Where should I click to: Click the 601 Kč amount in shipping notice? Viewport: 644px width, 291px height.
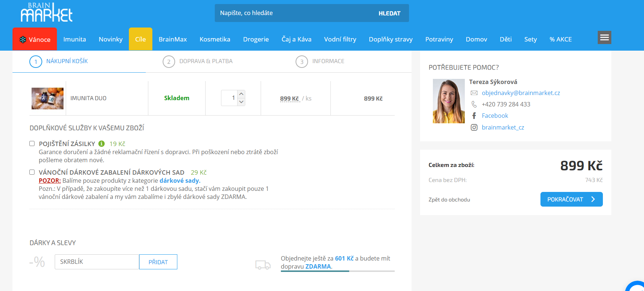(344, 258)
